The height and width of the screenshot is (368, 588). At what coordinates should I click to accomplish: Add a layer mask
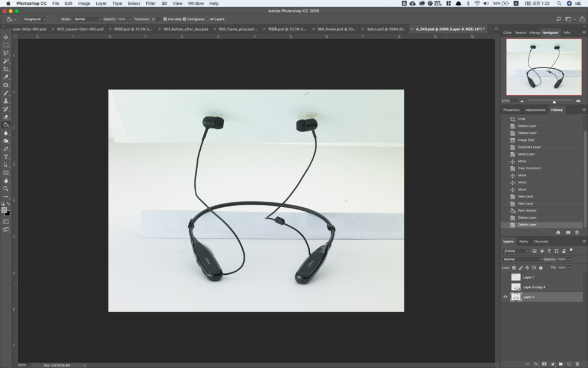point(544,364)
